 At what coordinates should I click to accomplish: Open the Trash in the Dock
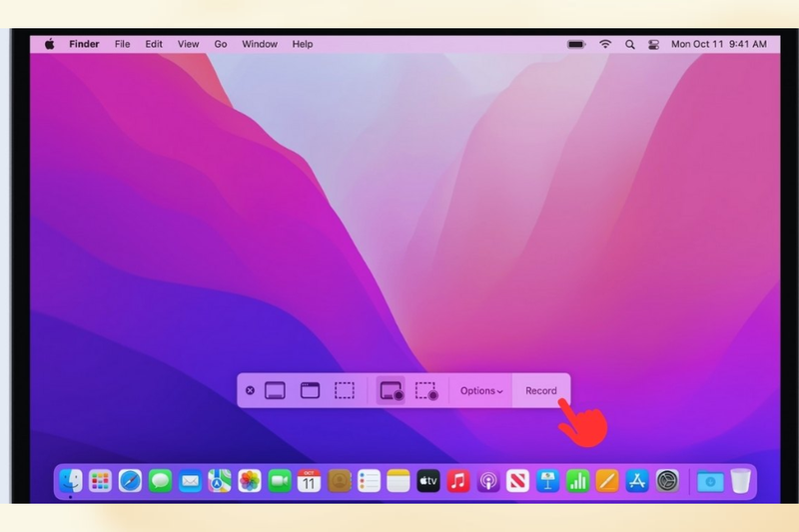(740, 481)
